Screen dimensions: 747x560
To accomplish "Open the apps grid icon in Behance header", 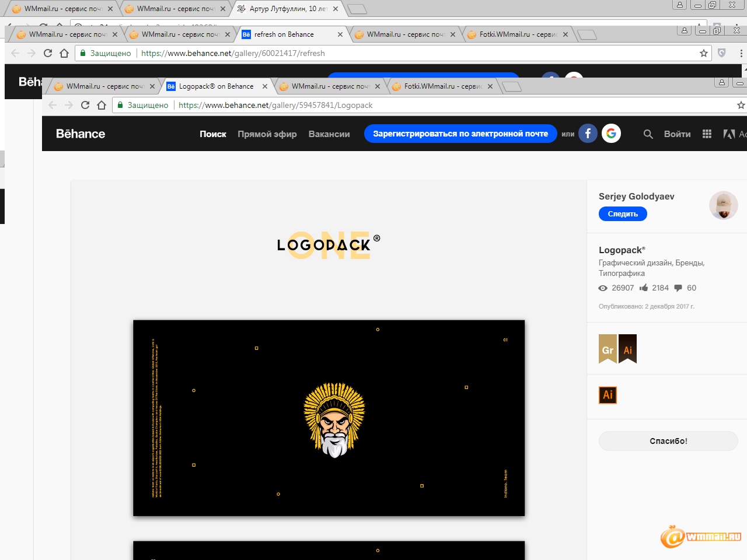I will (x=707, y=134).
